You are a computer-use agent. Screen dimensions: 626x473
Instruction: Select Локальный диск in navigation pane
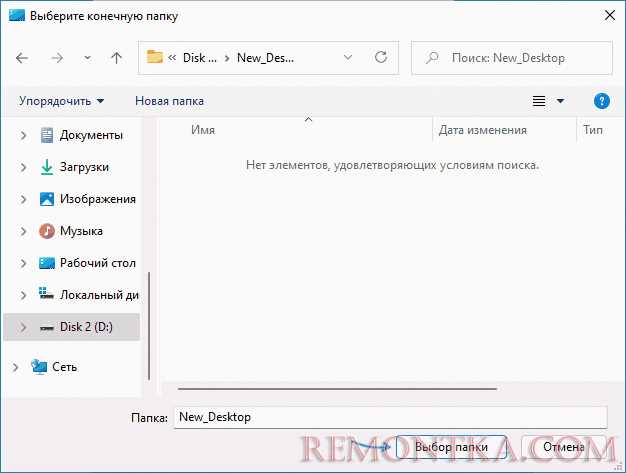[99, 295]
